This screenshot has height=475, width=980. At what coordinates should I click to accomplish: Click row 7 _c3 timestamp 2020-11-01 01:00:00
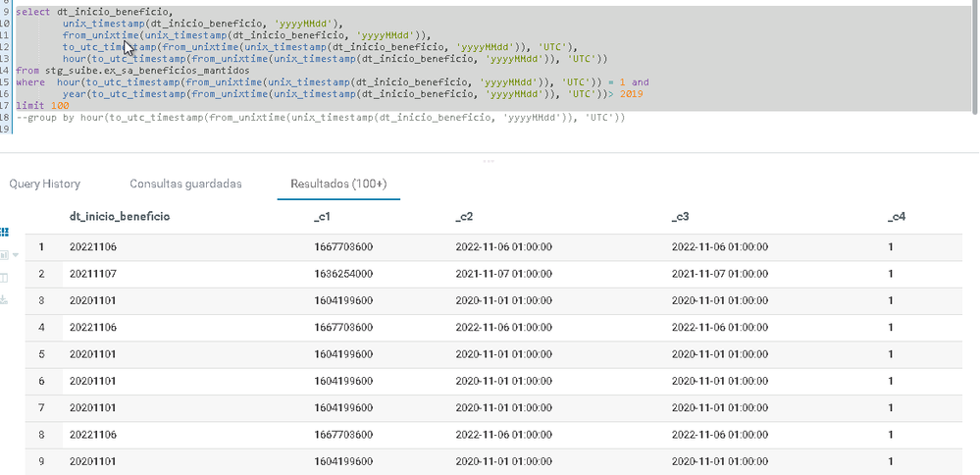720,407
